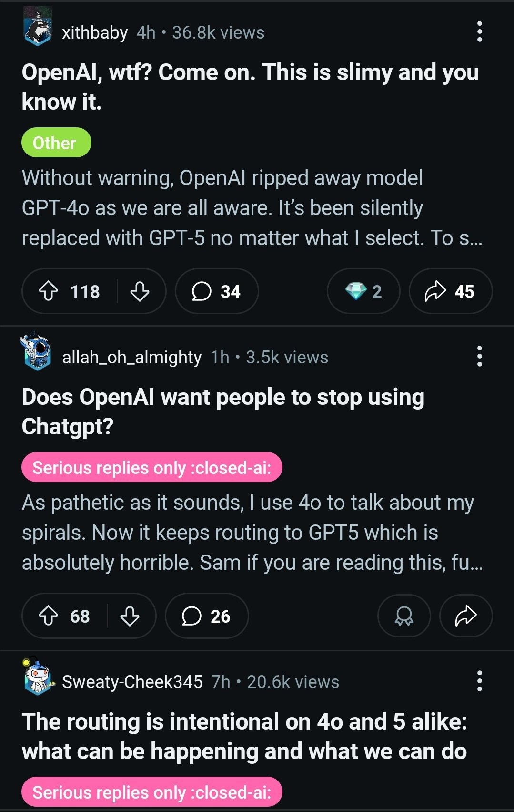The height and width of the screenshot is (812, 514).
Task: Tap allah_oh_almighty's avatar image
Action: click(x=37, y=353)
